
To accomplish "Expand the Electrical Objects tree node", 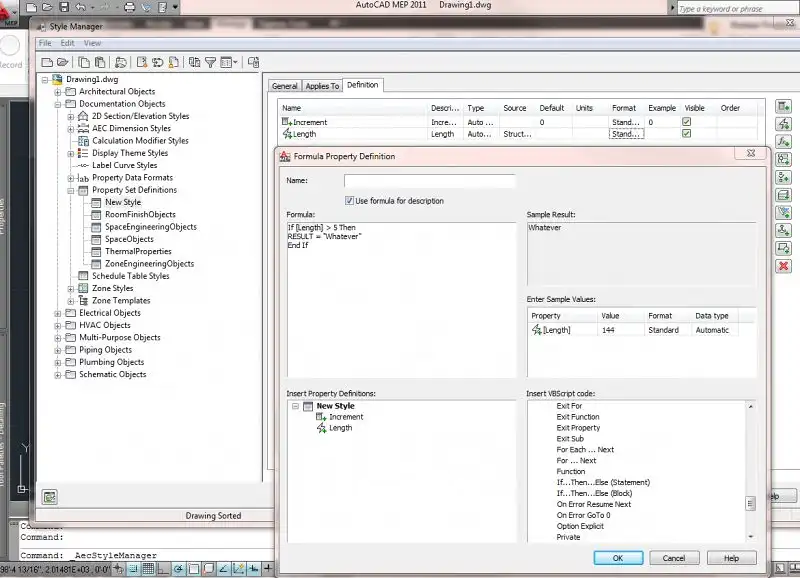I will (58, 313).
